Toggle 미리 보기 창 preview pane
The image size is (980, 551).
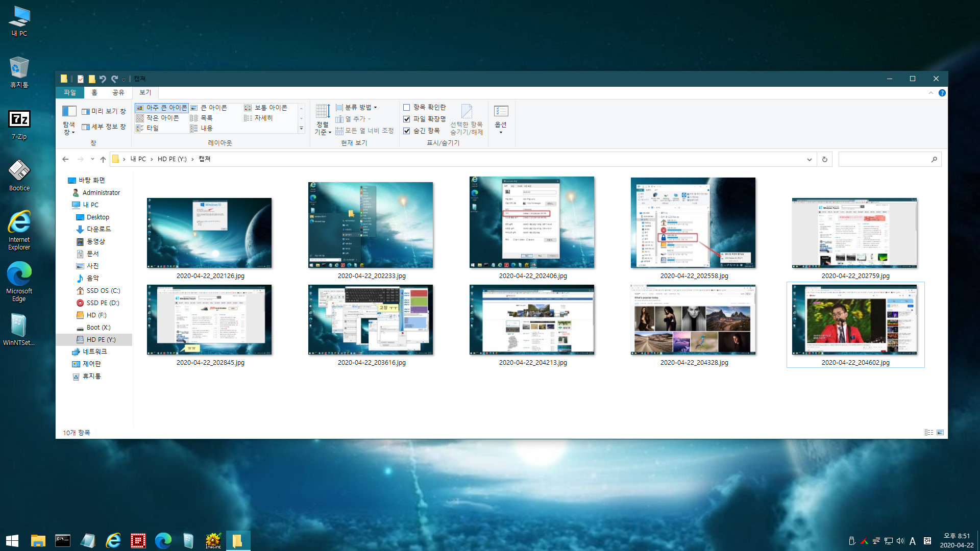click(104, 111)
